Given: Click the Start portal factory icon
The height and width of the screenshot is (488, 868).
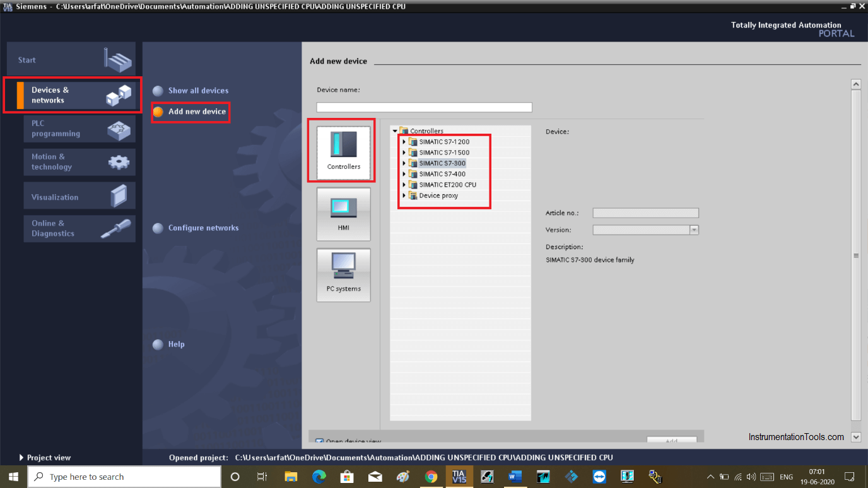Looking at the screenshot, I should click(x=118, y=60).
